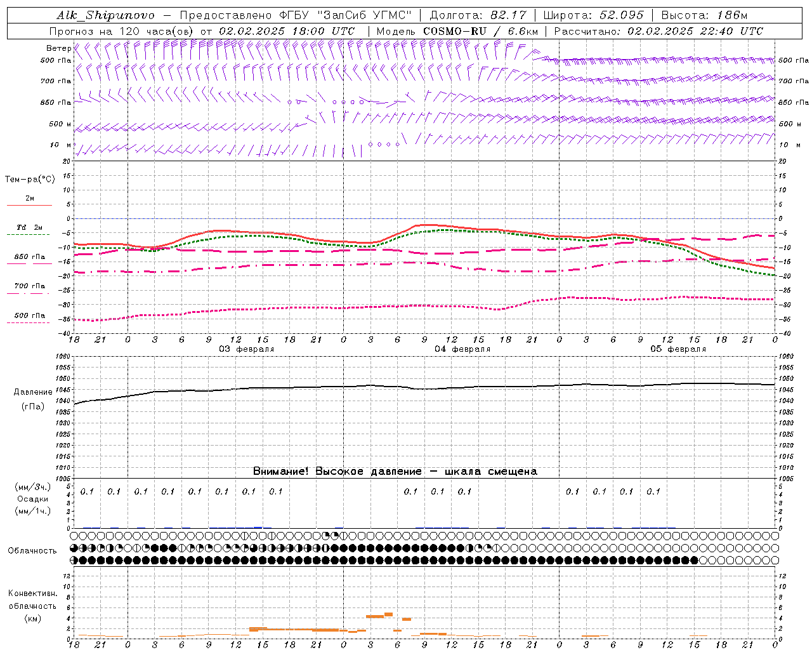Select the 'Высота: 186м' header field
Screen dimensions: 812x650
click(704, 15)
